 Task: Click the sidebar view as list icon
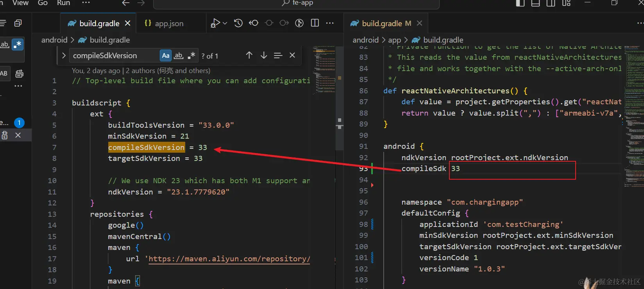click(3, 23)
